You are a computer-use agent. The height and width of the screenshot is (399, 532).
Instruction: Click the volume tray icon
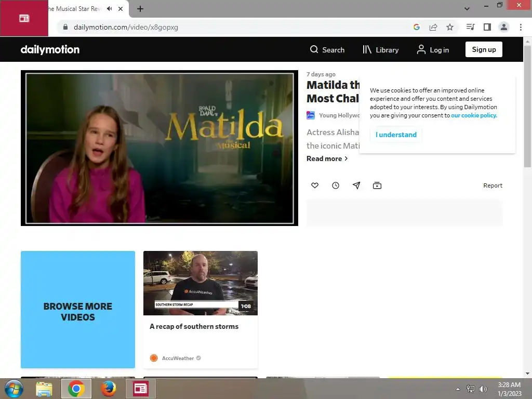pos(483,389)
